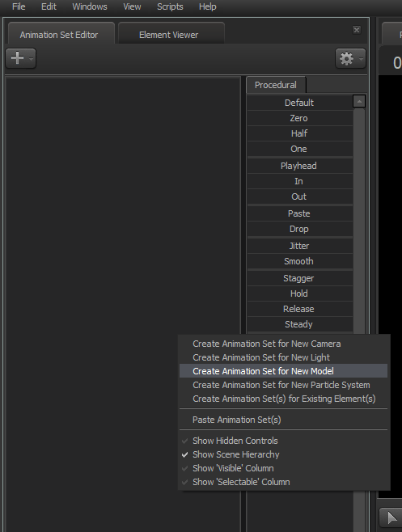Open the File menu

(19, 6)
